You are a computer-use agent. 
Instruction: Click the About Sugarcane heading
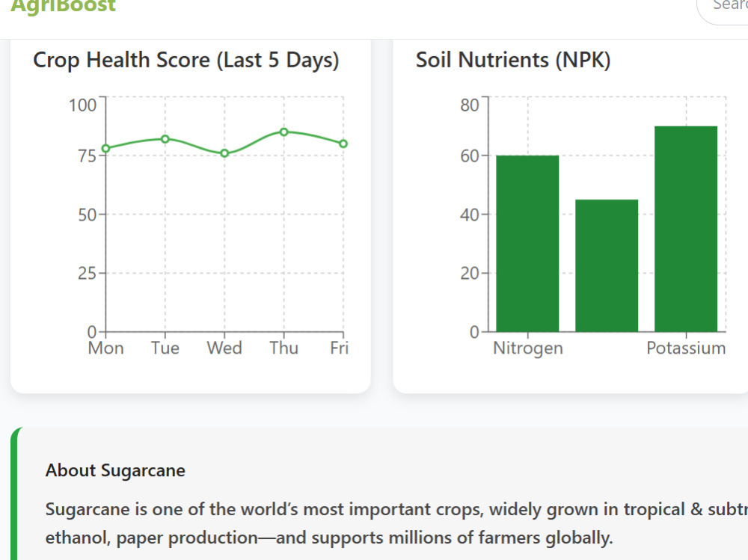115,470
